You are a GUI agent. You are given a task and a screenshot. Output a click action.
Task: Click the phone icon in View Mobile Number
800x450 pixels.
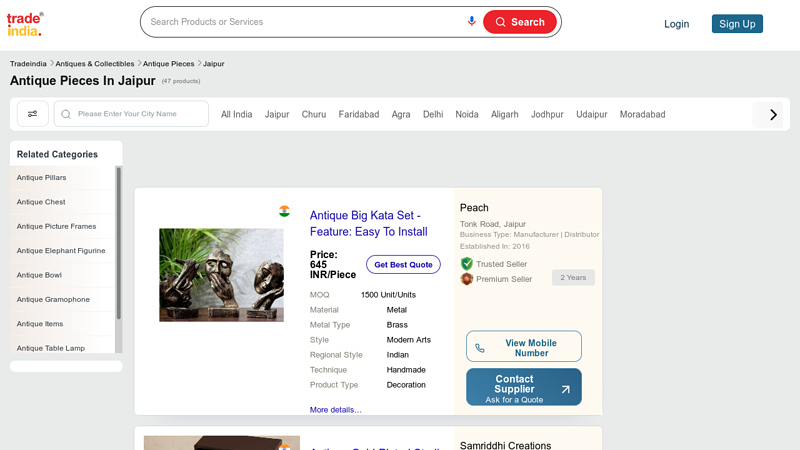coord(480,348)
